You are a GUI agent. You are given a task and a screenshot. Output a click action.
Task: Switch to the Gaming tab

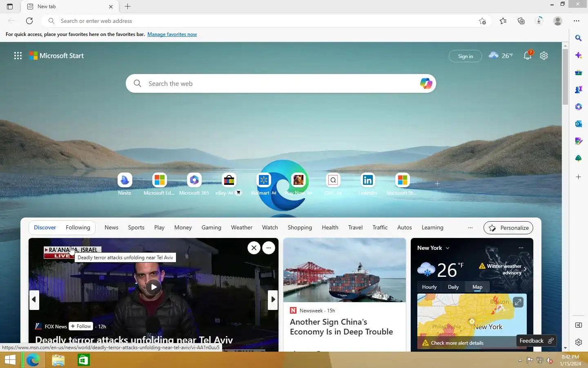211,228
